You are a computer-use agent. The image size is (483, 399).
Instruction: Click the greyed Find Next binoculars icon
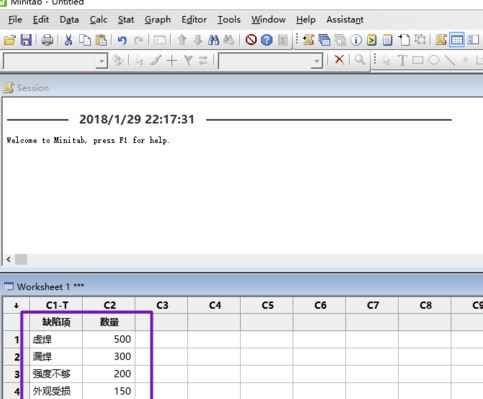coord(229,40)
